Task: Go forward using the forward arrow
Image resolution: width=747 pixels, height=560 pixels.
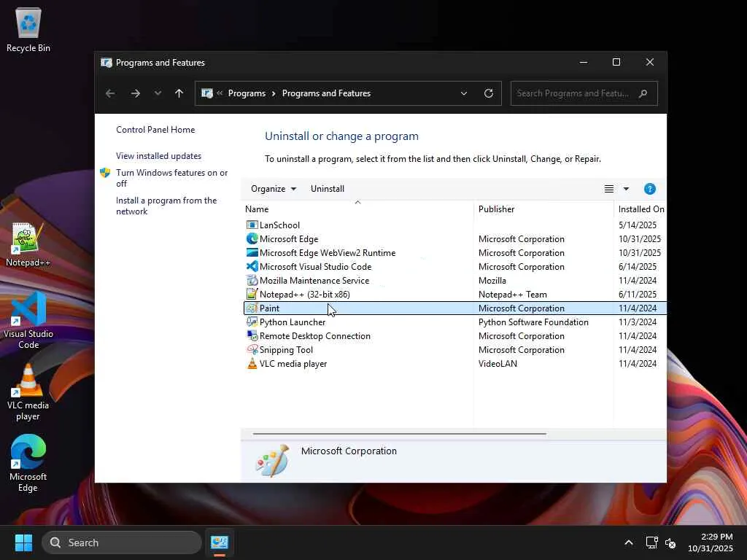Action: pyautogui.click(x=135, y=93)
